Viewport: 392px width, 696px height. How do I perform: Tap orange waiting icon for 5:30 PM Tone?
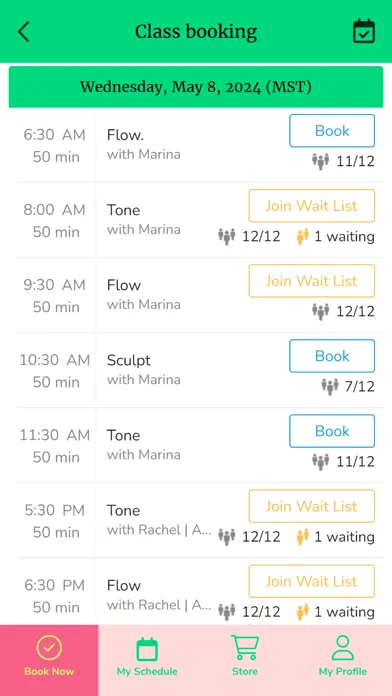coord(303,537)
